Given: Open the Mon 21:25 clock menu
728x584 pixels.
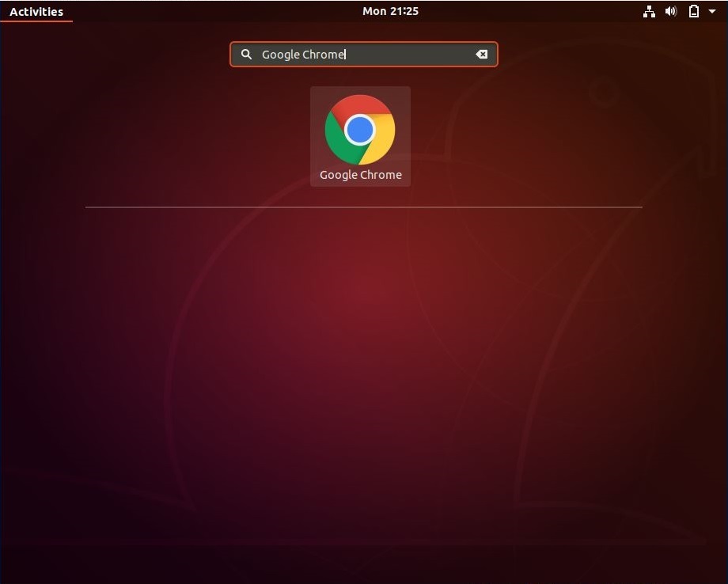Looking at the screenshot, I should click(390, 11).
